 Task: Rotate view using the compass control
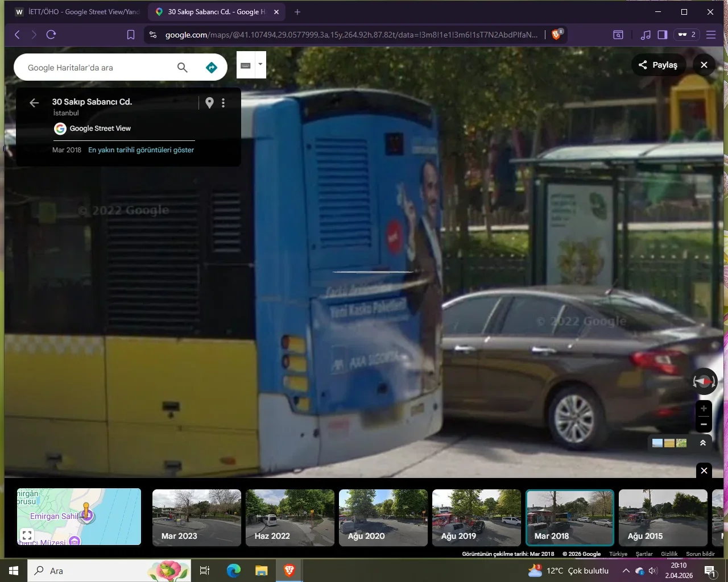[x=704, y=381]
